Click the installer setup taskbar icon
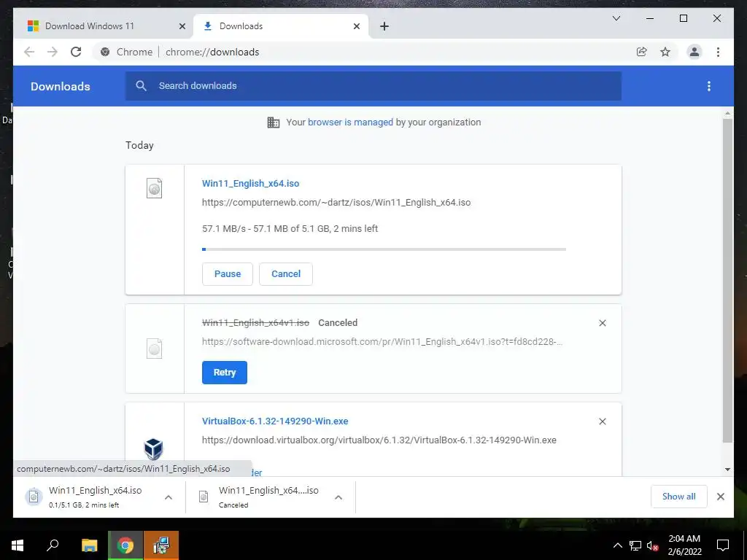This screenshot has width=747, height=560. 161,545
